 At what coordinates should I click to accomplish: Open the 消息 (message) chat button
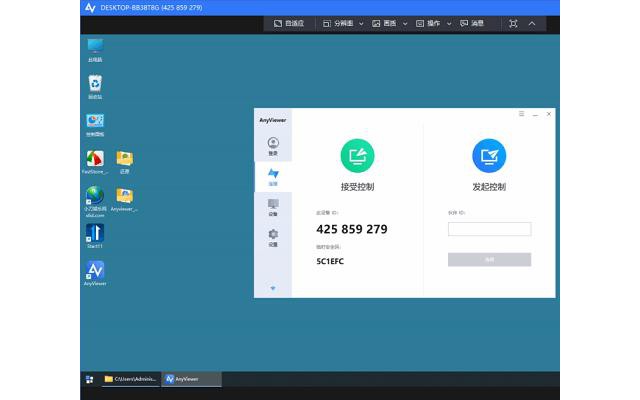coord(472,24)
